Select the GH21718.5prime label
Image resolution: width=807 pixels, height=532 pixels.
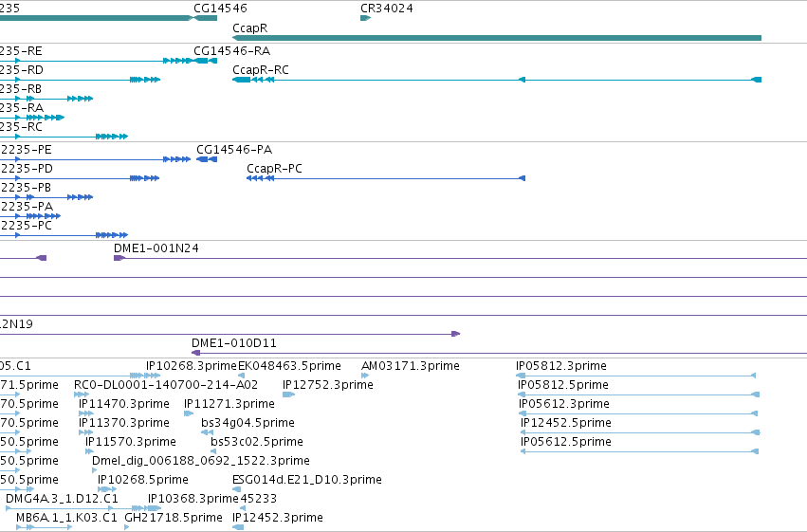(174, 518)
